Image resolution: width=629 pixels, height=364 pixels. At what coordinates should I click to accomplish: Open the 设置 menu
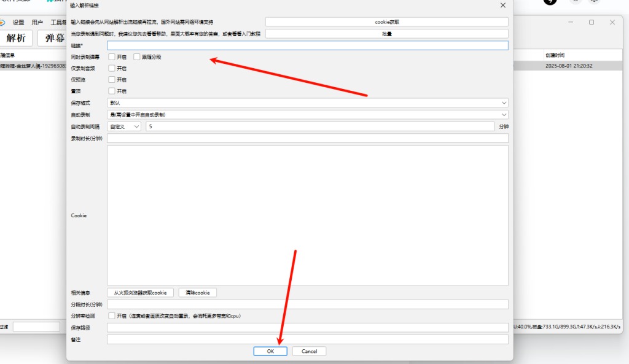click(x=18, y=22)
